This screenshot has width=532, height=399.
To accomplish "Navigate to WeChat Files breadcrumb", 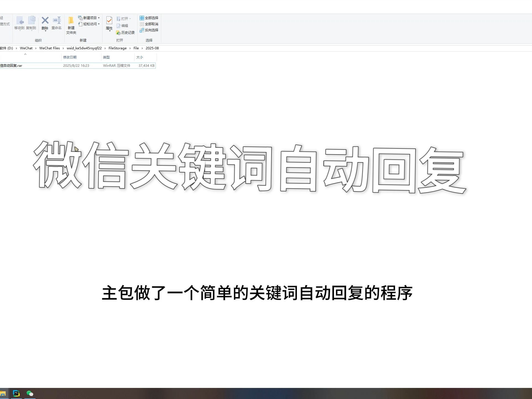I will 50,48.
